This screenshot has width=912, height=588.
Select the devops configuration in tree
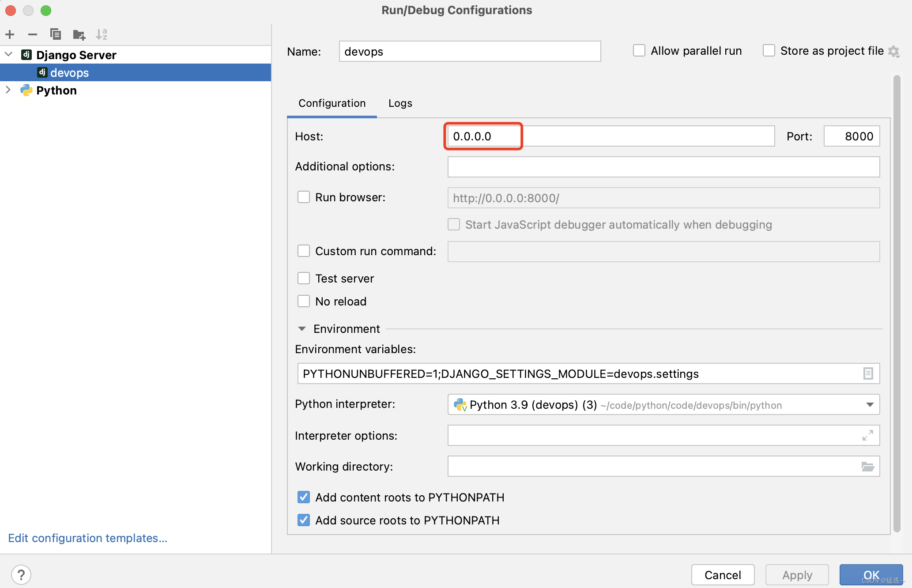tap(69, 73)
